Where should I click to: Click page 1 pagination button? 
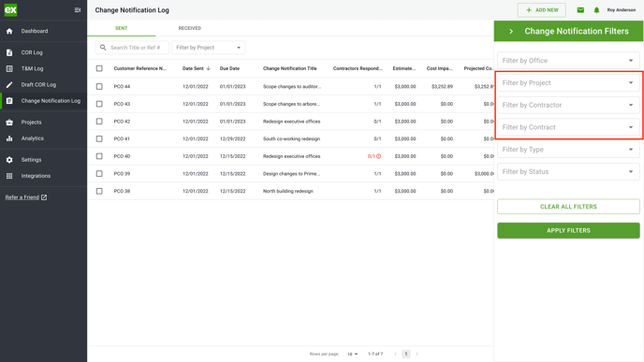pyautogui.click(x=406, y=354)
